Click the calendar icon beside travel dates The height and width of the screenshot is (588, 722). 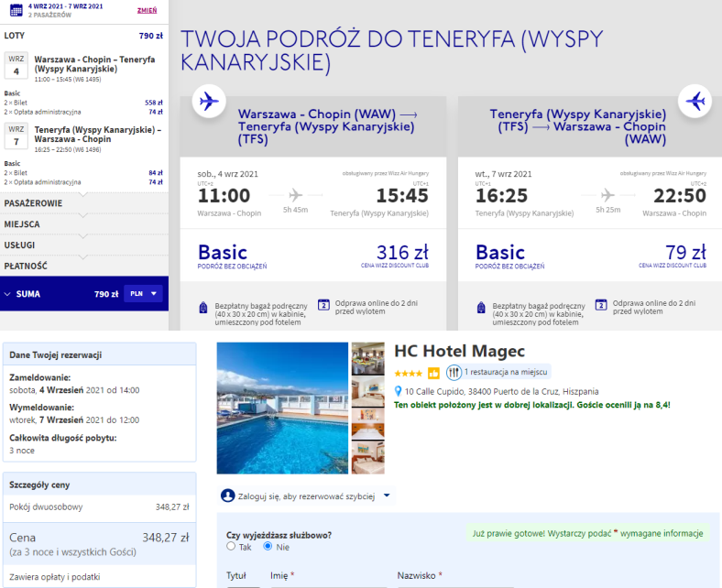click(16, 10)
